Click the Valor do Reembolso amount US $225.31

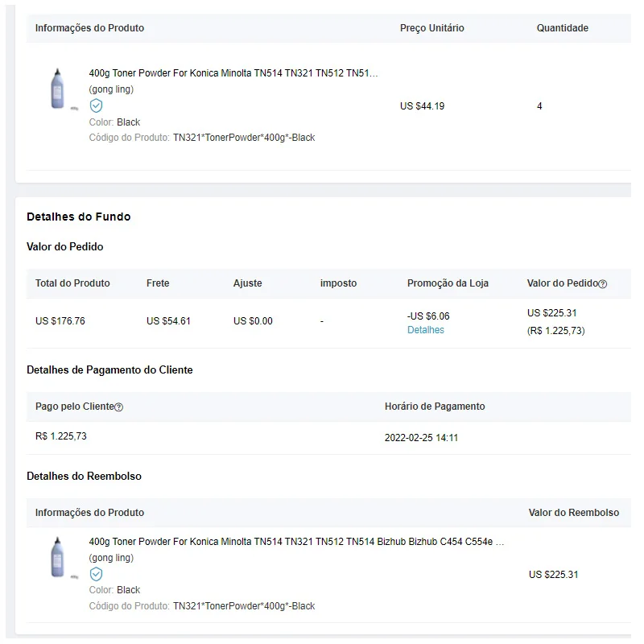(553, 575)
